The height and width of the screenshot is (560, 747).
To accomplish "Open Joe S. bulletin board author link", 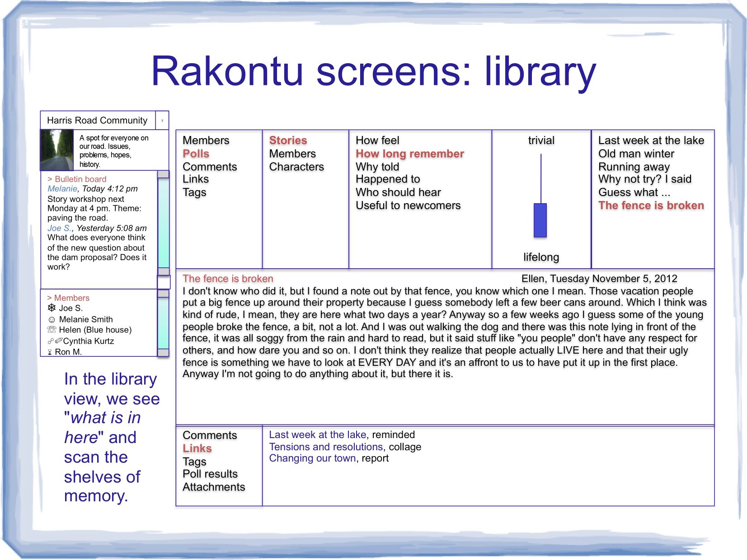I will coord(59,229).
